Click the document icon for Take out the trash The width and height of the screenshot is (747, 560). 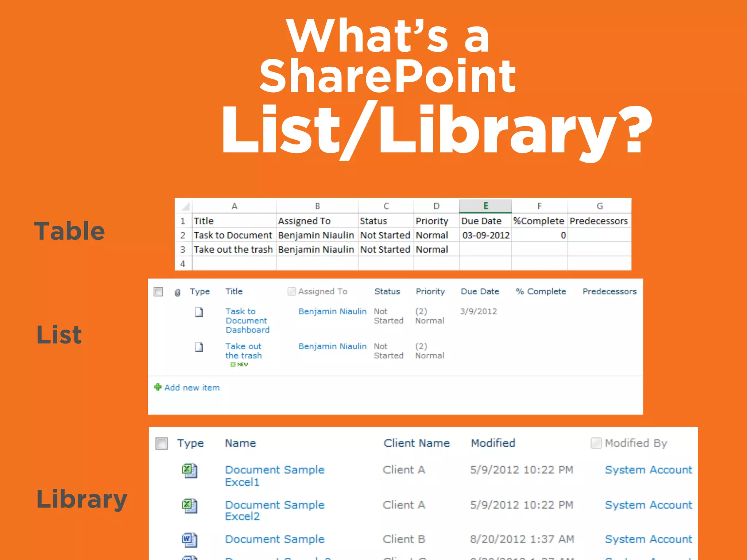pyautogui.click(x=199, y=347)
